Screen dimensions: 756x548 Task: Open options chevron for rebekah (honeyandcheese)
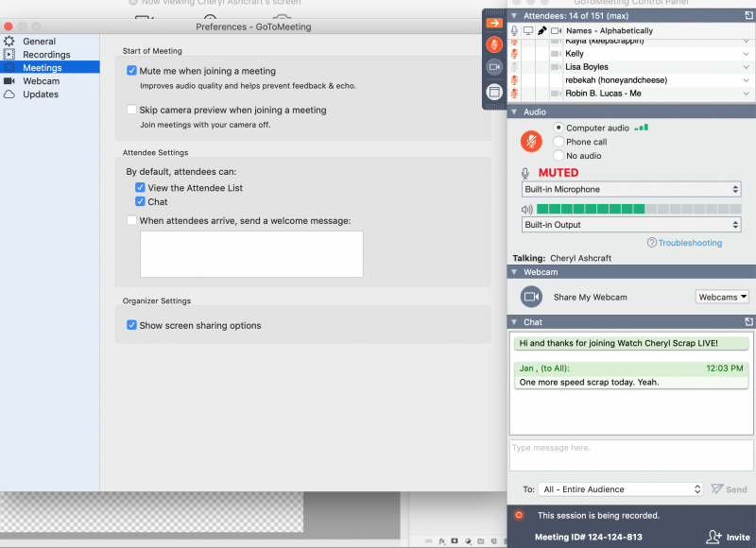click(x=747, y=80)
